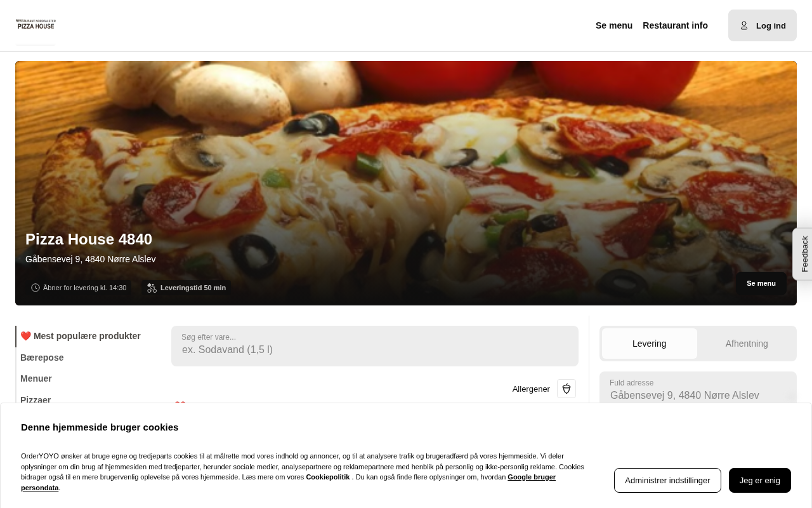Click Se menu button on pizza banner
The image size is (812, 508).
click(x=761, y=283)
